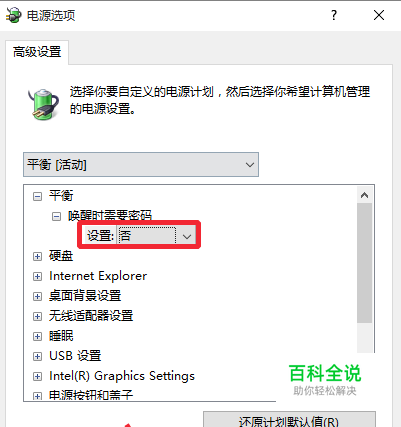Open the 设置: 否 dropdown arrow
The height and width of the screenshot is (427, 401).
point(187,236)
